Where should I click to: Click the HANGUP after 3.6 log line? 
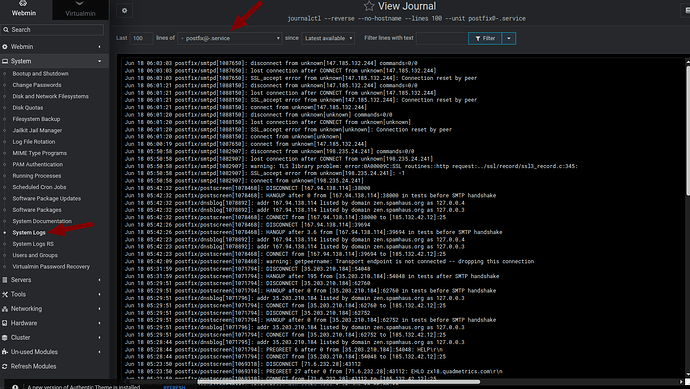click(313, 232)
